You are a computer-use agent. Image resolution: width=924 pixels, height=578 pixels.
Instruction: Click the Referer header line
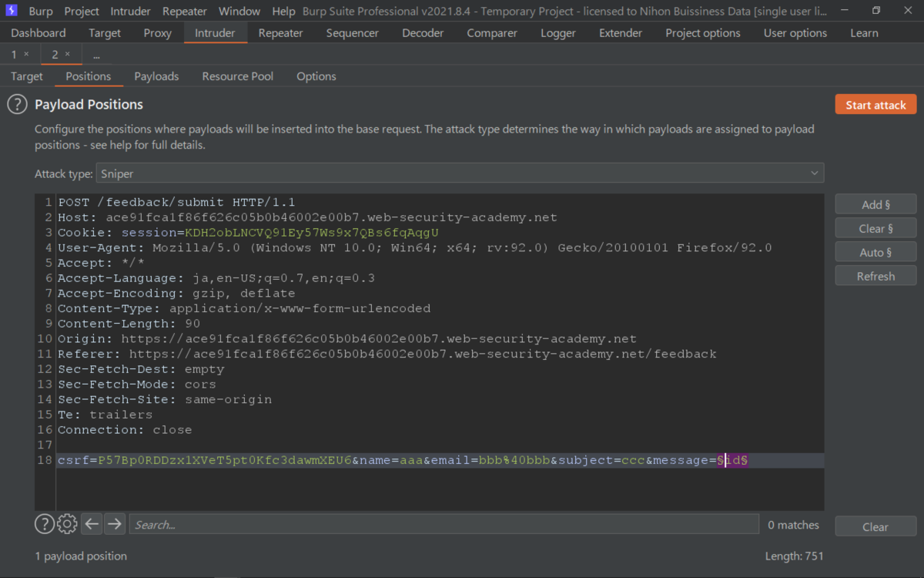click(387, 354)
